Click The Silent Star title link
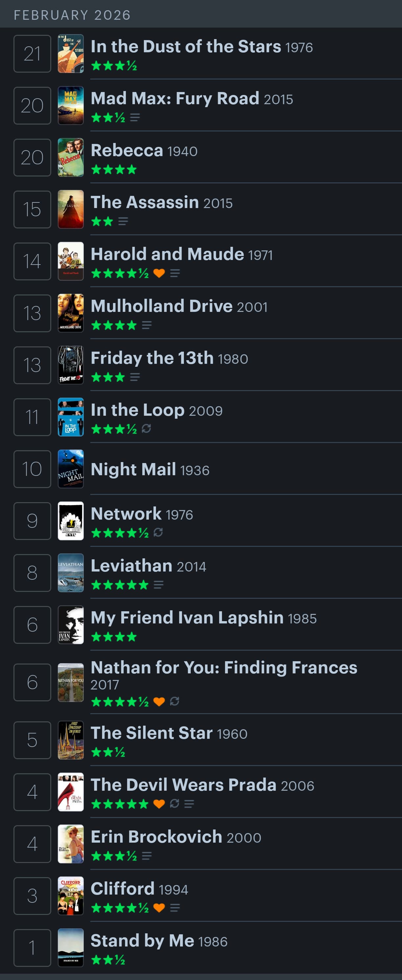Image resolution: width=402 pixels, height=980 pixels. [x=151, y=733]
